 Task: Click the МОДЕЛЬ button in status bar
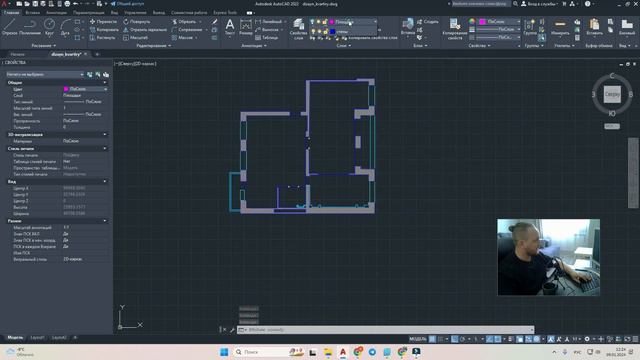pos(418,339)
